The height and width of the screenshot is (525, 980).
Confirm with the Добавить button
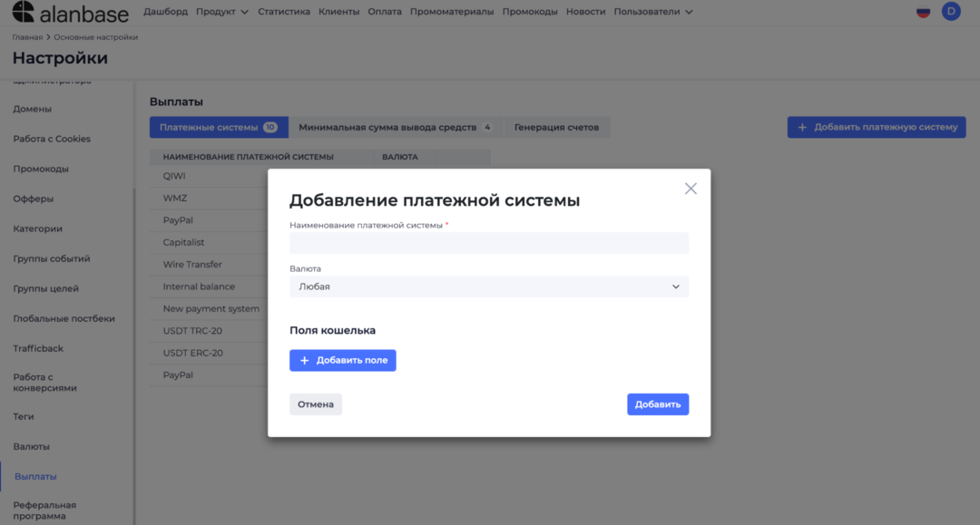tap(657, 403)
